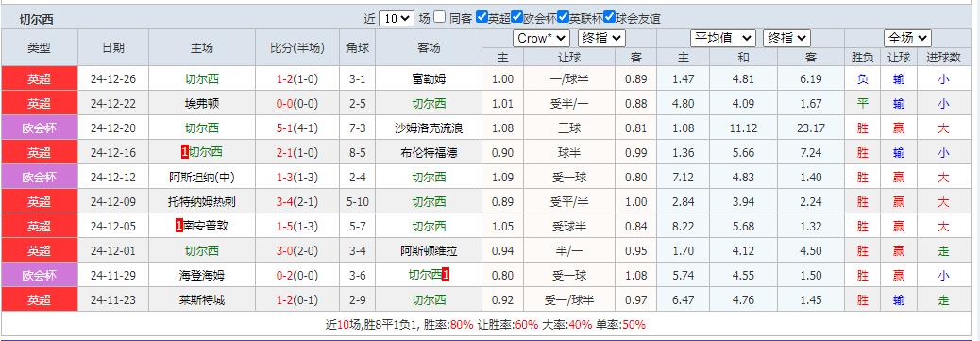Open away team 沙姆洛克流浪 link
Screen dimensions: 980x341
[429, 128]
